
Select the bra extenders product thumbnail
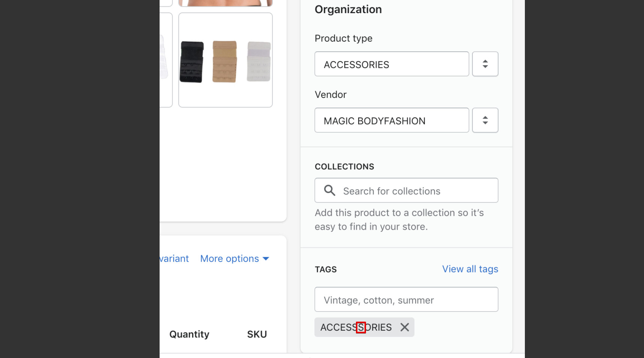tap(226, 60)
